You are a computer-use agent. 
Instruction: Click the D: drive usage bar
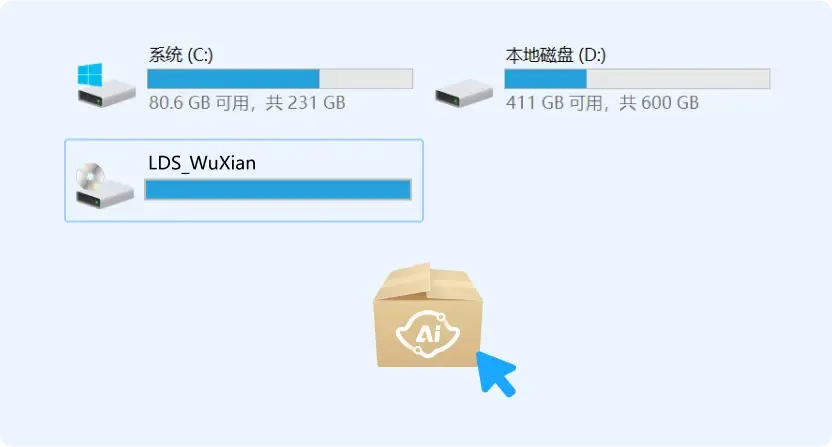pyautogui.click(x=637, y=79)
